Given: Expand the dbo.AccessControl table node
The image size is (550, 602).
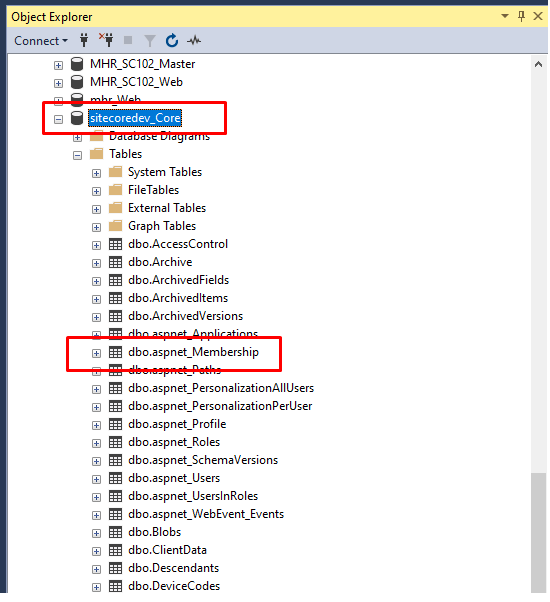Looking at the screenshot, I should (x=96, y=246).
